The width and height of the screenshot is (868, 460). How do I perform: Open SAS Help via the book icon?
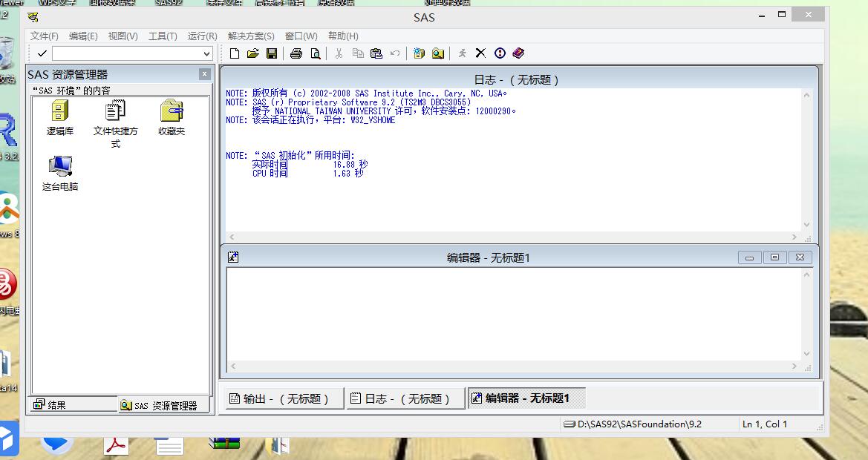pyautogui.click(x=518, y=53)
